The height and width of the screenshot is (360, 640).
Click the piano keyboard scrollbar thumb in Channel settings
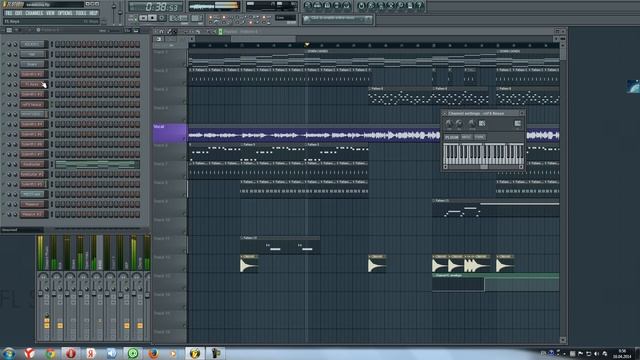[x=484, y=167]
